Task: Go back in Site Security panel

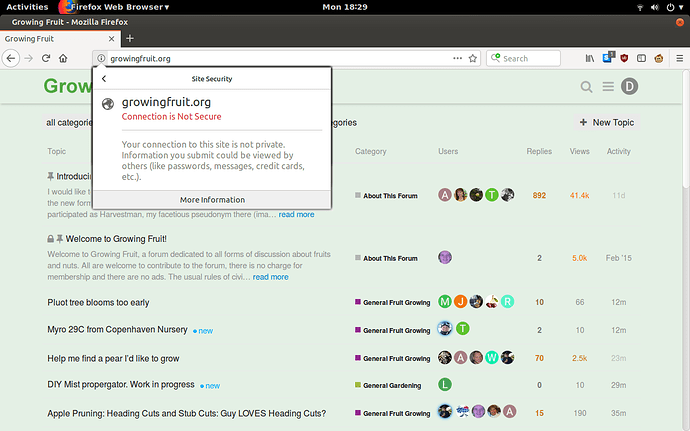Action: (x=104, y=79)
